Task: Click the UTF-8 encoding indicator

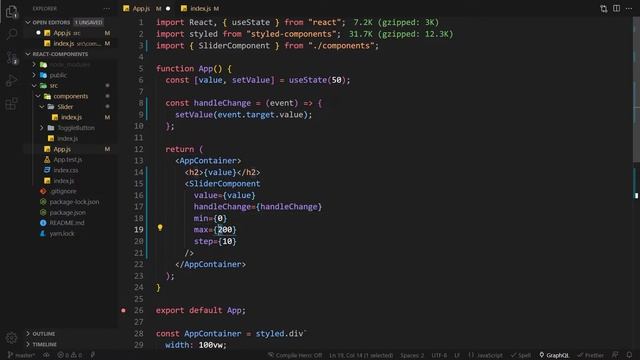Action: [439, 355]
